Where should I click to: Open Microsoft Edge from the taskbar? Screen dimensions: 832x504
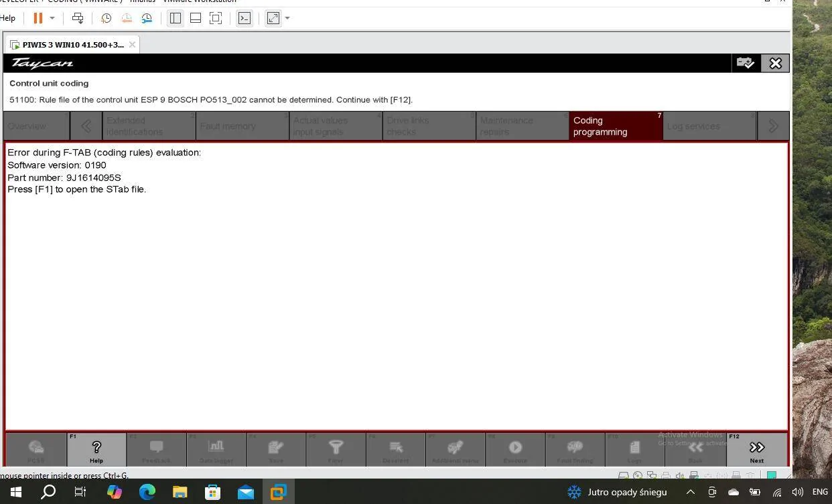click(147, 492)
